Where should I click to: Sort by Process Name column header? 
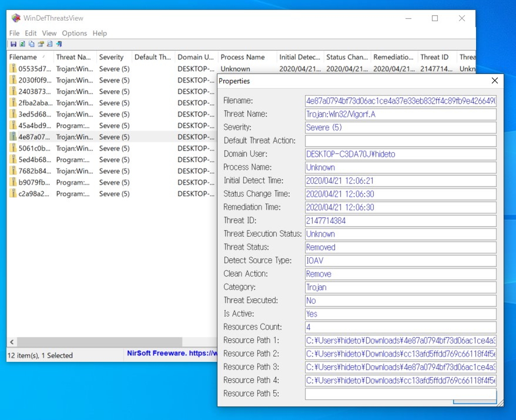247,57
